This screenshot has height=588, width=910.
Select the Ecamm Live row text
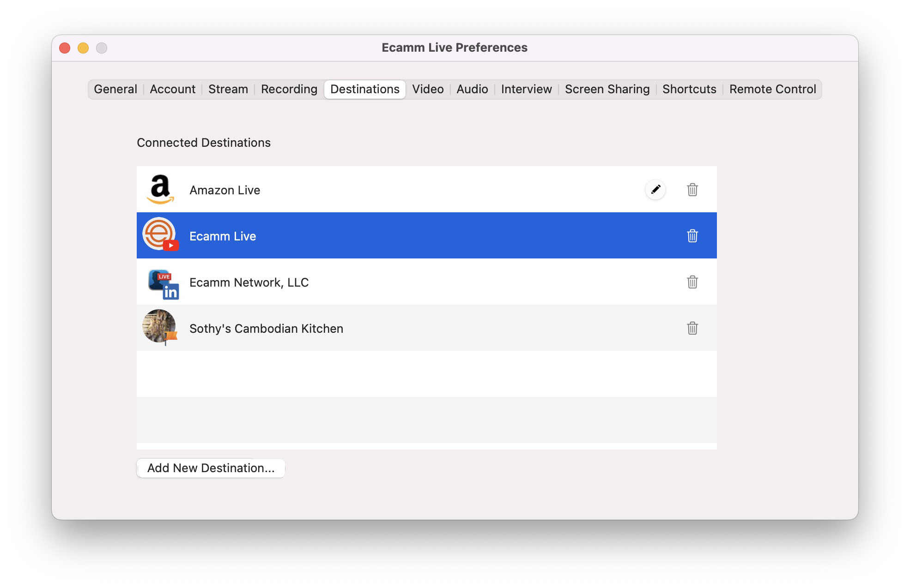click(223, 236)
